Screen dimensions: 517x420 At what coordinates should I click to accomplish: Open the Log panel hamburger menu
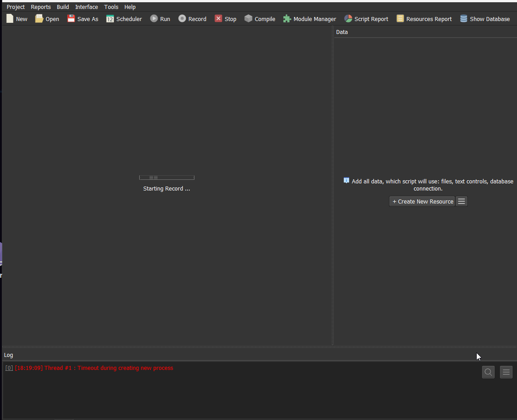click(x=506, y=372)
